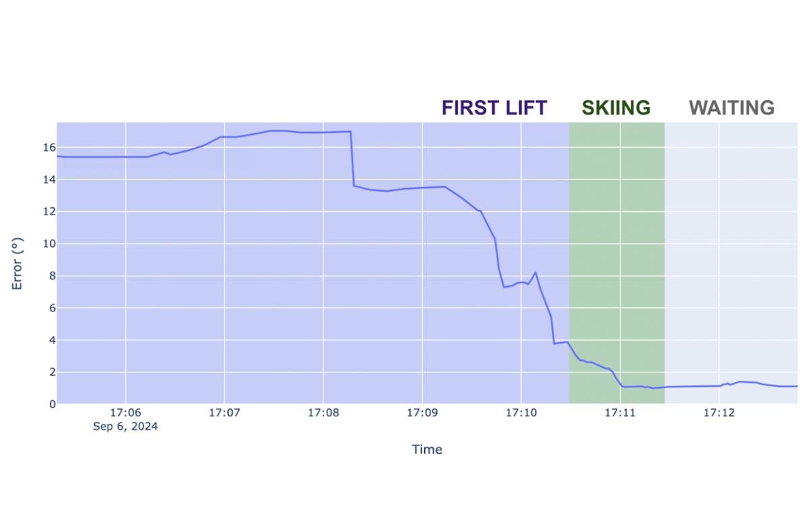The height and width of the screenshot is (520, 812).
Task: Click the 16 value on y-axis
Action: (45, 148)
